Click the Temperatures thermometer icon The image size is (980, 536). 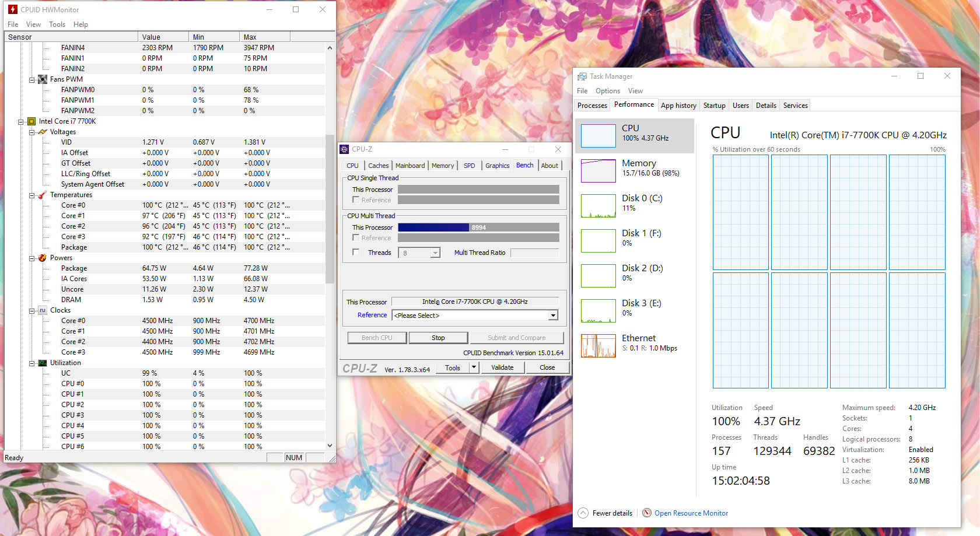pos(43,195)
